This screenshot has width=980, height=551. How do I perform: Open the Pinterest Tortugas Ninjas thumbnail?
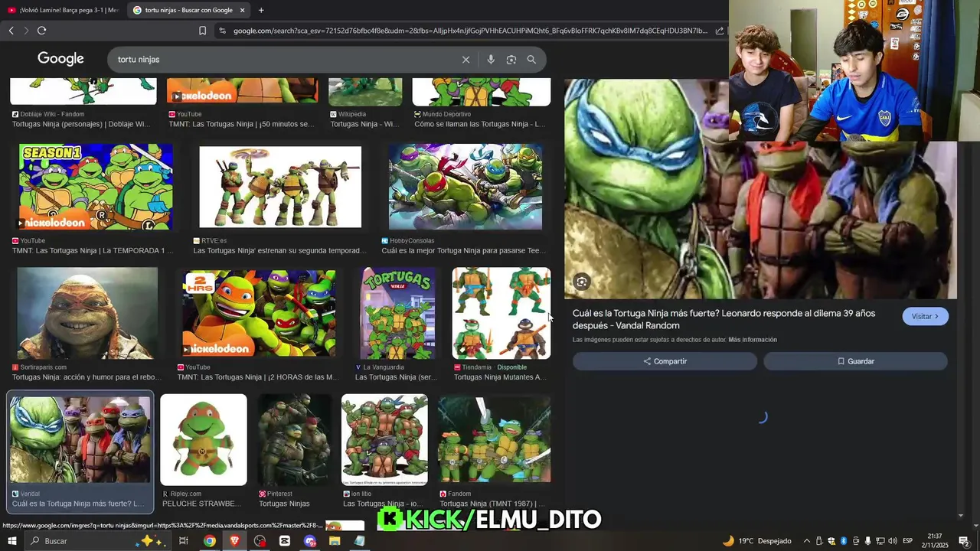point(294,439)
